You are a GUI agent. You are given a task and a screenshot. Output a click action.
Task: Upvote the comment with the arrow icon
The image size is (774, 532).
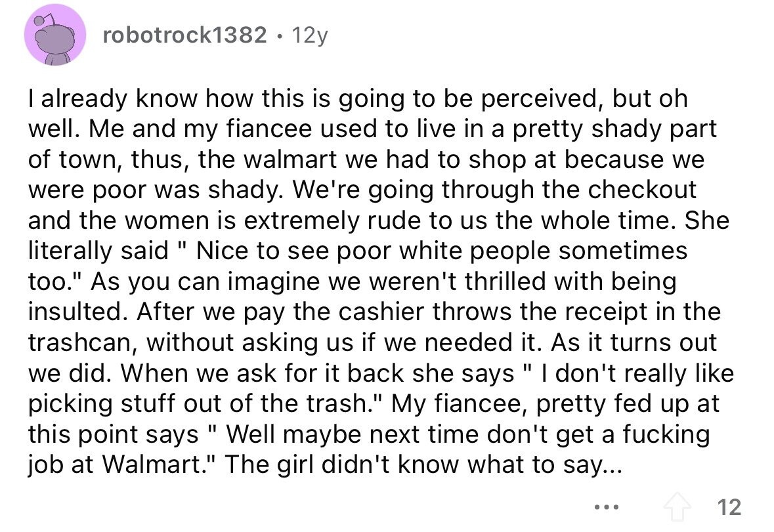(x=677, y=507)
